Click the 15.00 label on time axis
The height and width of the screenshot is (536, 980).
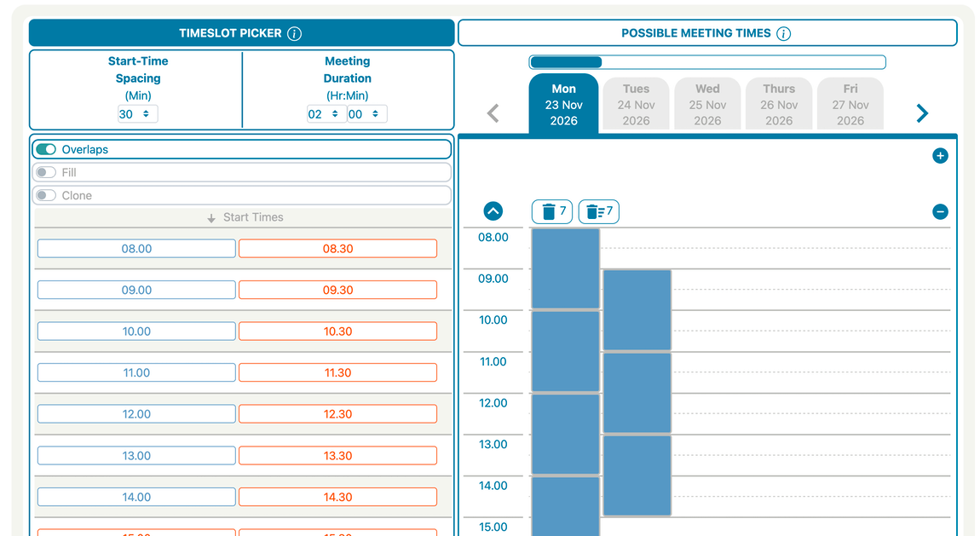[x=493, y=527]
